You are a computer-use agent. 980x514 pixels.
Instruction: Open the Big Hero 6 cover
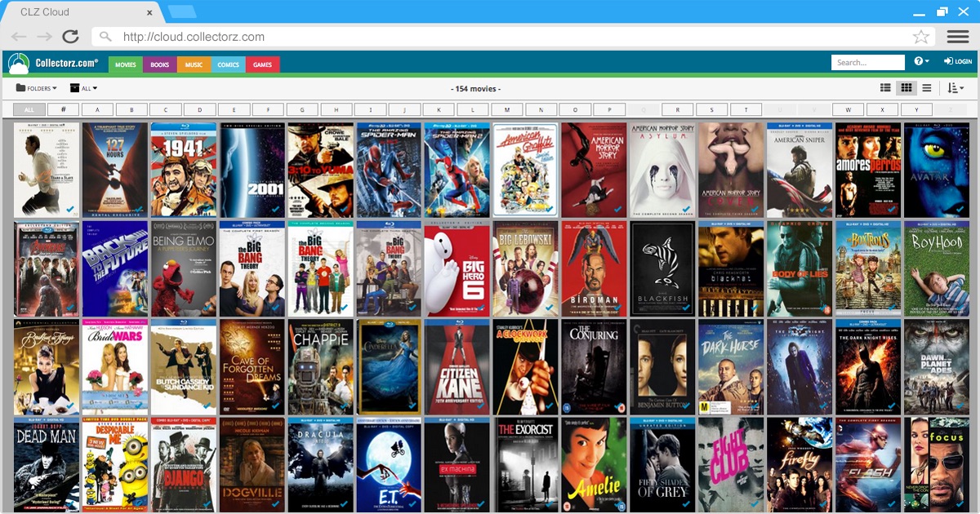pos(457,268)
